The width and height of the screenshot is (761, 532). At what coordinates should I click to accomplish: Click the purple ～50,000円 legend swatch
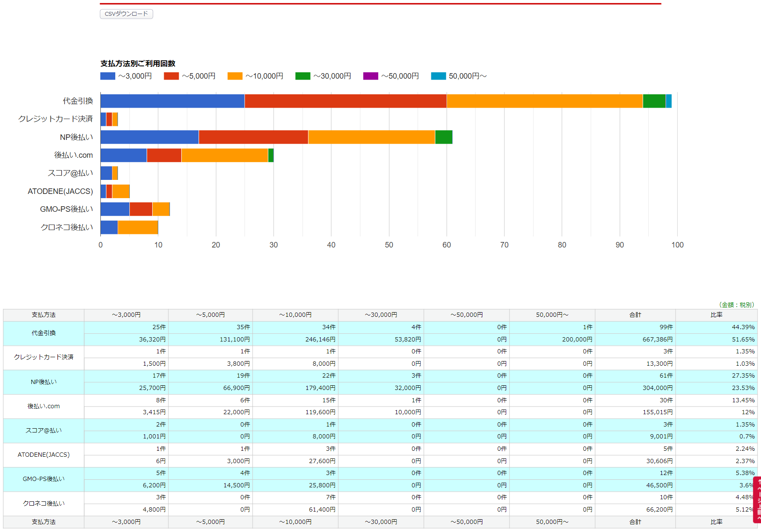coord(371,76)
